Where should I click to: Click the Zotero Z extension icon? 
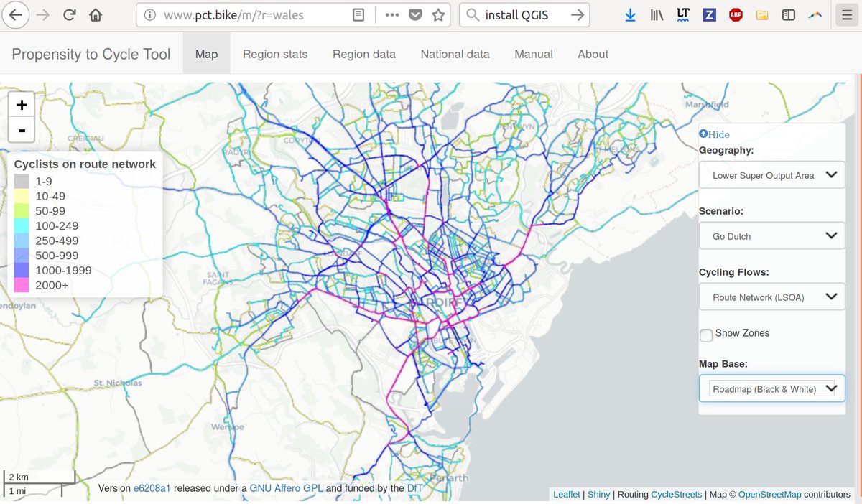point(709,15)
